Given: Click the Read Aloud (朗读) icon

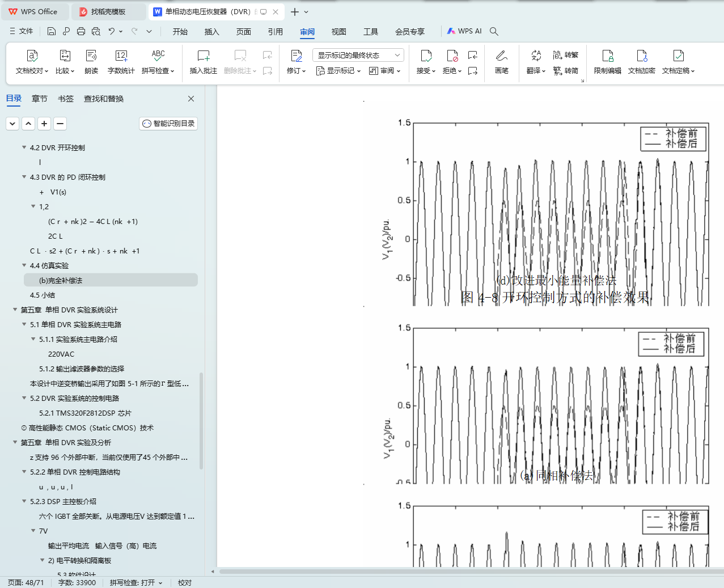Looking at the screenshot, I should tap(91, 56).
